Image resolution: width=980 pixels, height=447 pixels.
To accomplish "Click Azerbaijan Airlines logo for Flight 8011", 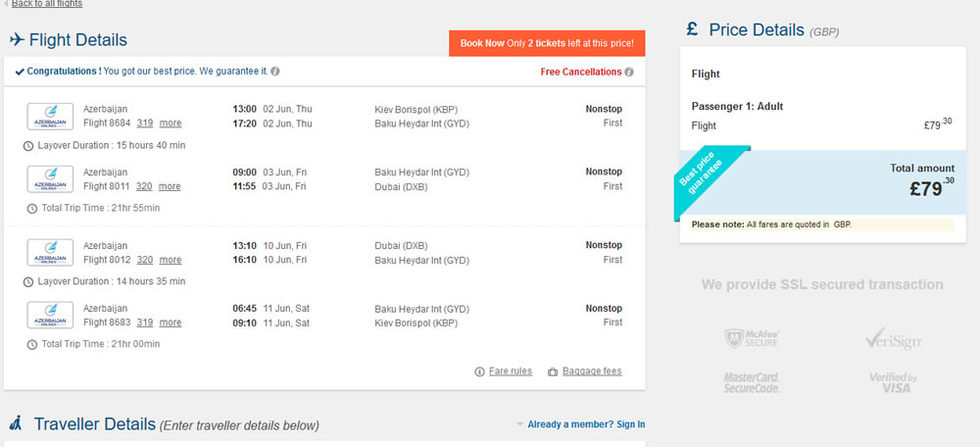I will 50,178.
